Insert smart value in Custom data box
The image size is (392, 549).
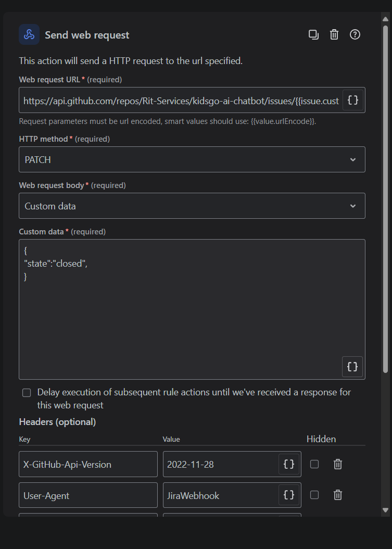352,367
